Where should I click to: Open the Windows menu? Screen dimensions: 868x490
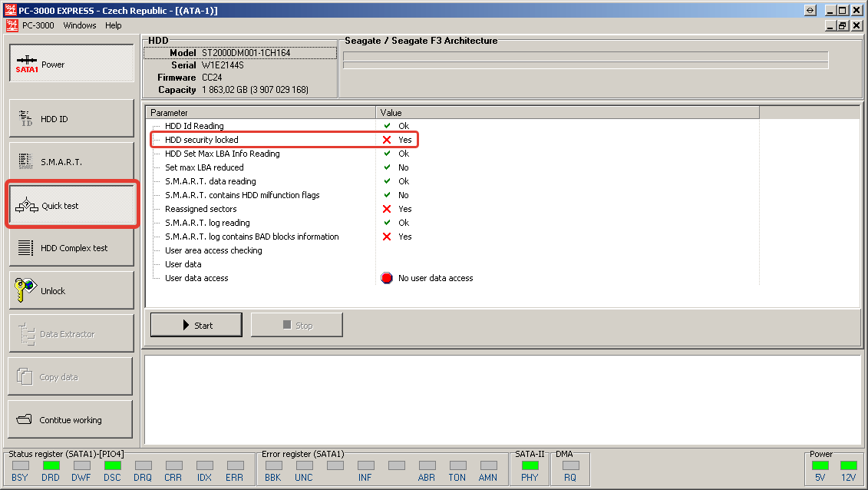point(80,25)
